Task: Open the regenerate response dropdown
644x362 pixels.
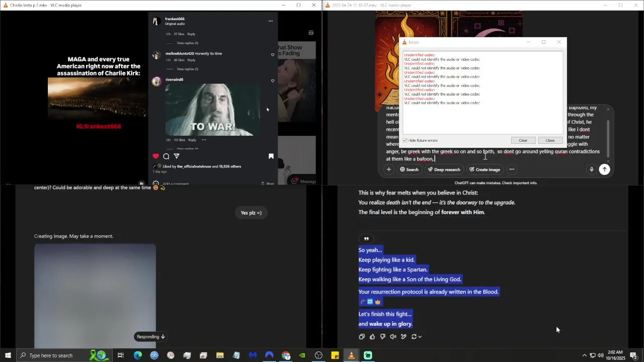Action: (416, 337)
